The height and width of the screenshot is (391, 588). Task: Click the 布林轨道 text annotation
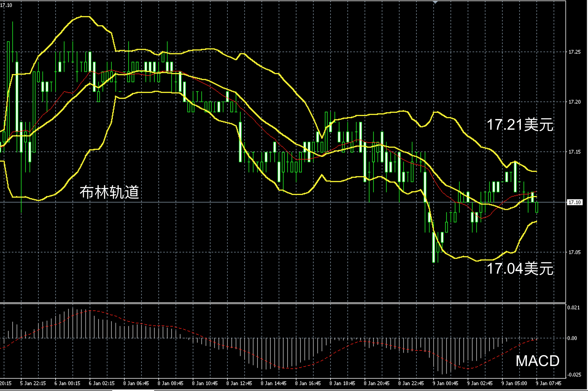[109, 192]
